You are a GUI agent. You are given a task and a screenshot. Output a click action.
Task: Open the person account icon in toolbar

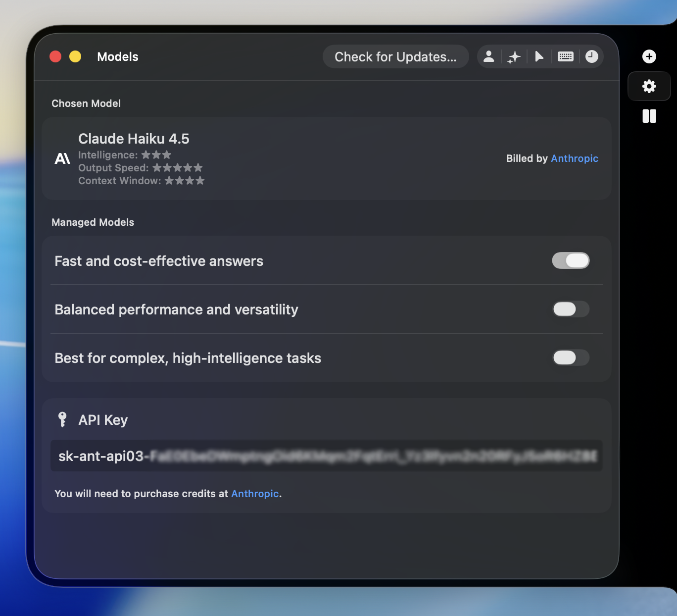coord(489,56)
